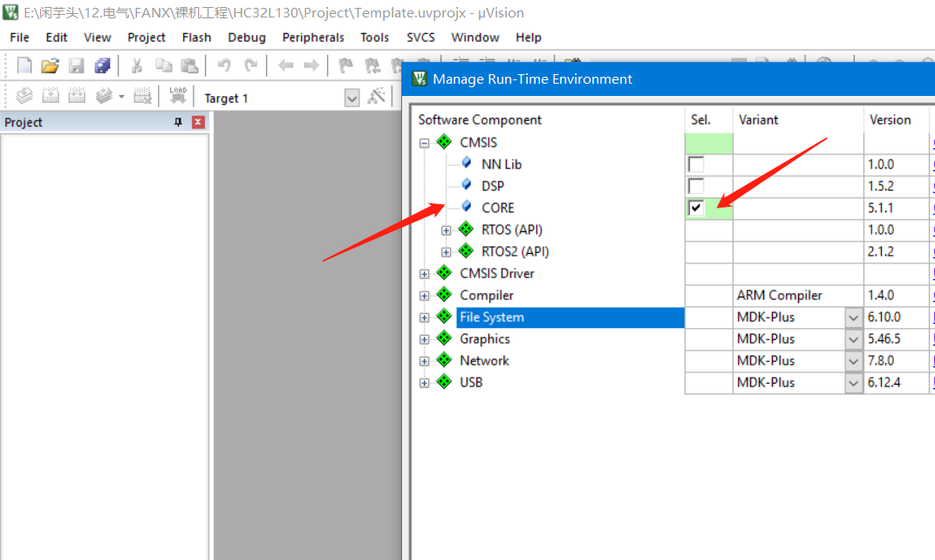Open the Flash menu

pyautogui.click(x=197, y=37)
